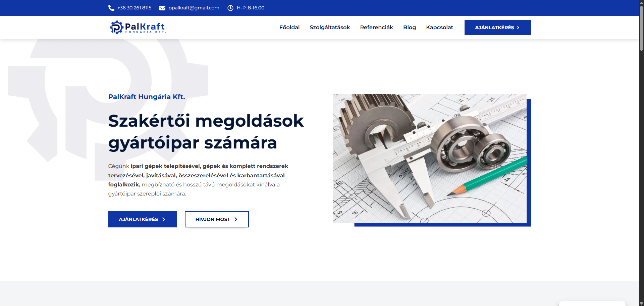Screen dimensions: 644x306
Task: Open the Referenciák page
Action: pyautogui.click(x=376, y=27)
